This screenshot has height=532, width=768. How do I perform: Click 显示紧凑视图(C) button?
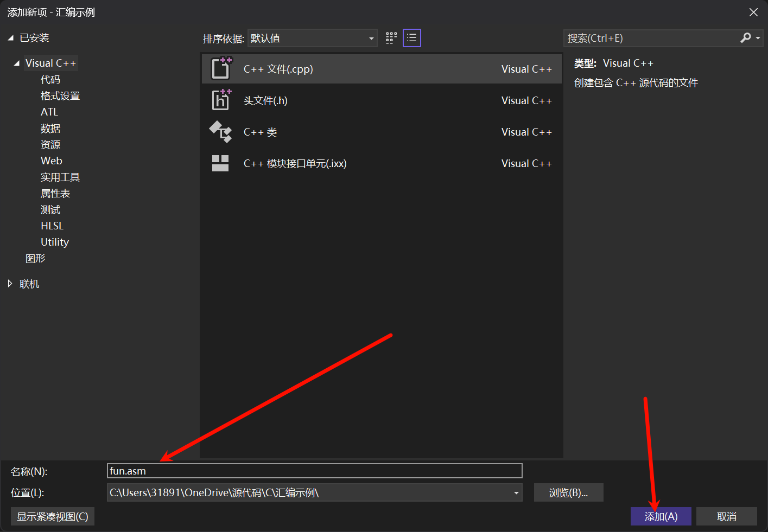(53, 517)
